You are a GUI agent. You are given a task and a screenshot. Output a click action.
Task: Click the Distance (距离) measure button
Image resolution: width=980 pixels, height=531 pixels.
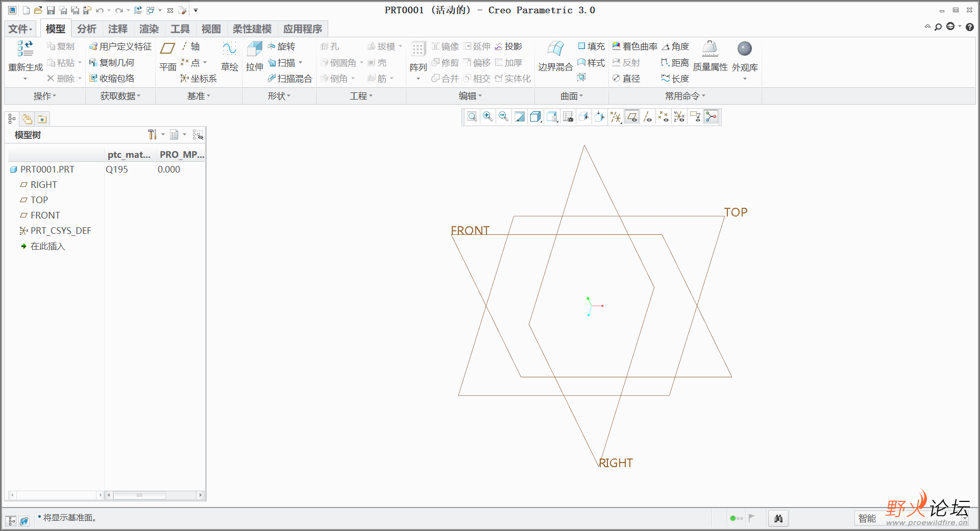675,63
